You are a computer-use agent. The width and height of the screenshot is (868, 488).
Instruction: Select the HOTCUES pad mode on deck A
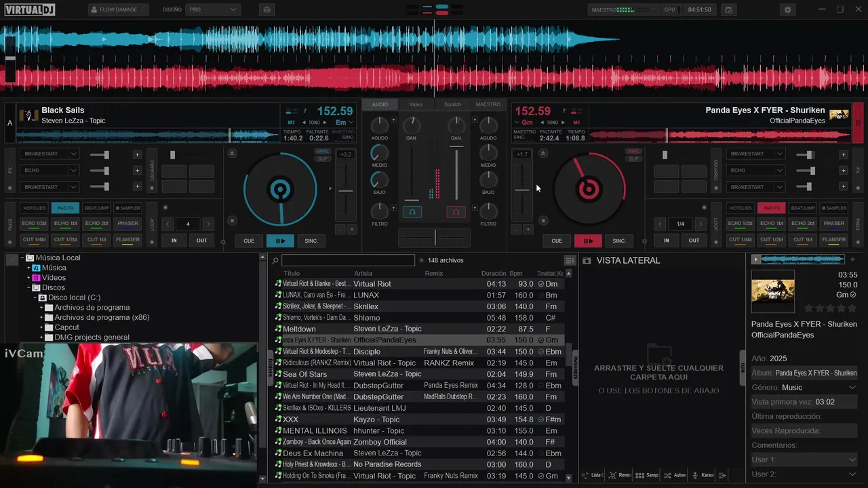coord(34,208)
